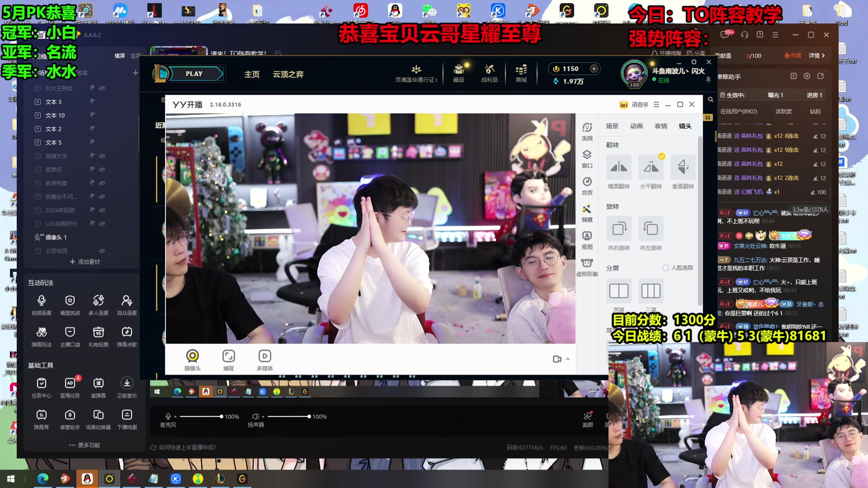
Task: Apply 垂直翻转 vertical flip
Action: coord(683,172)
